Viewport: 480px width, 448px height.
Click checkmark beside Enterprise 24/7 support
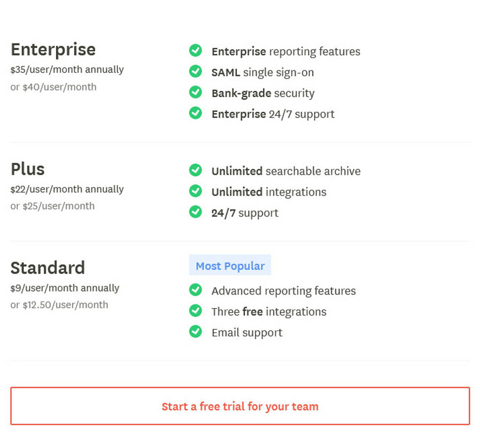pyautogui.click(x=195, y=113)
